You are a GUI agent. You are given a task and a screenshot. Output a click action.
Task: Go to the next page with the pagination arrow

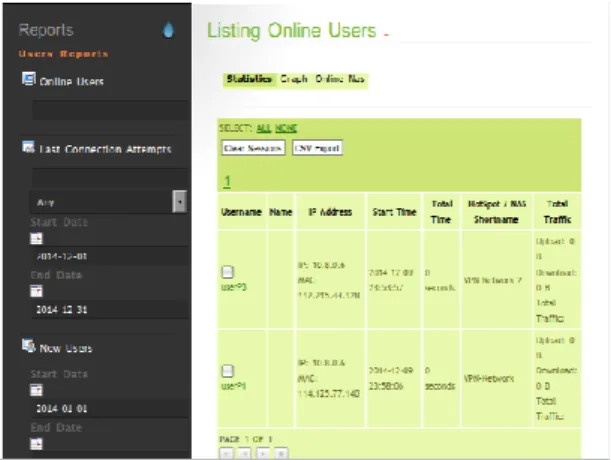(x=263, y=453)
